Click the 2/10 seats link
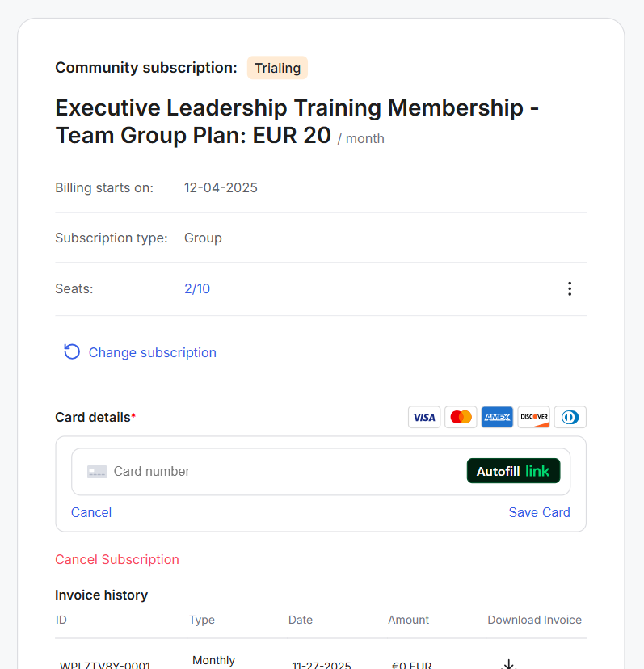This screenshot has height=669, width=644. tap(197, 288)
